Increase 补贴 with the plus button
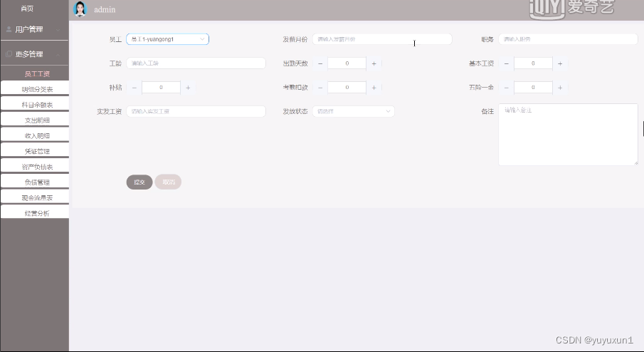This screenshot has height=352, width=644. (x=188, y=88)
